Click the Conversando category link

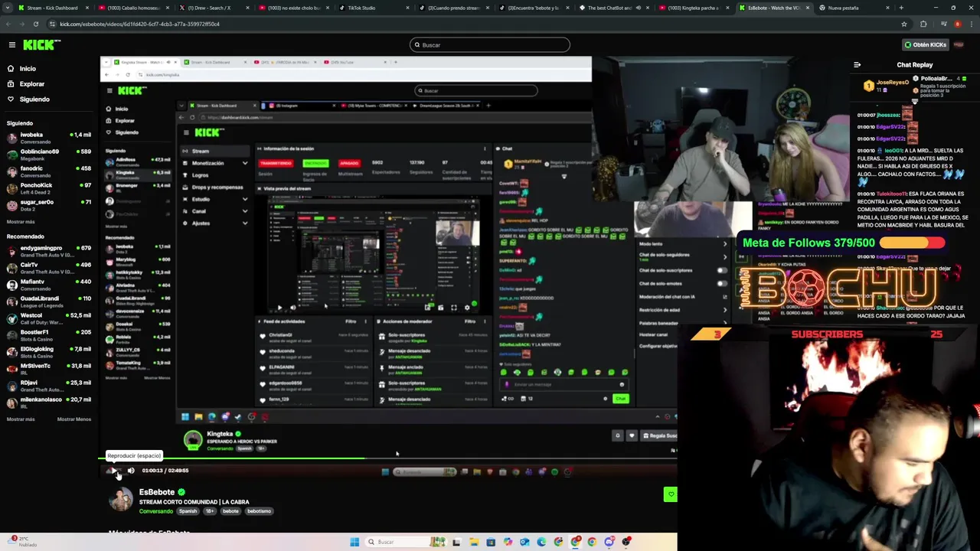tap(156, 511)
